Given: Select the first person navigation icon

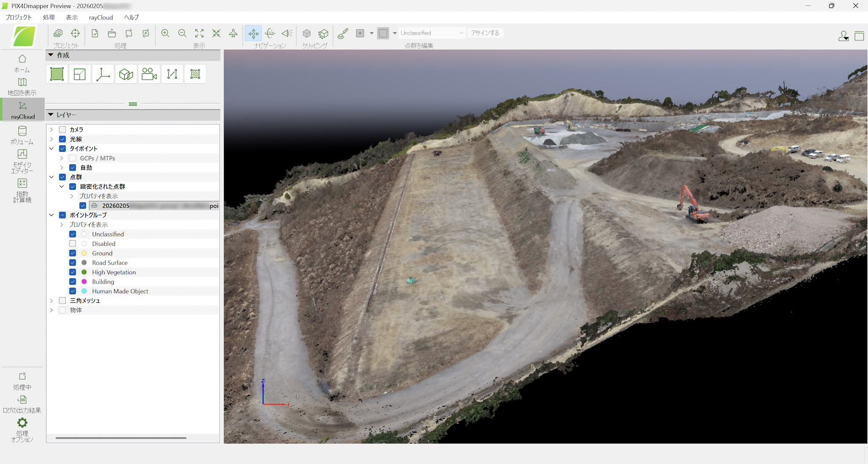Looking at the screenshot, I should click(287, 33).
